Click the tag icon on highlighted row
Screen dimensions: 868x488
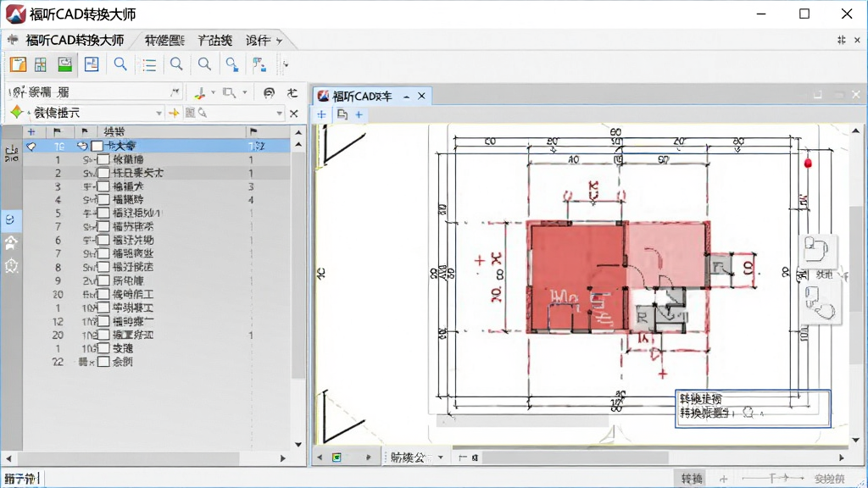pyautogui.click(x=31, y=146)
